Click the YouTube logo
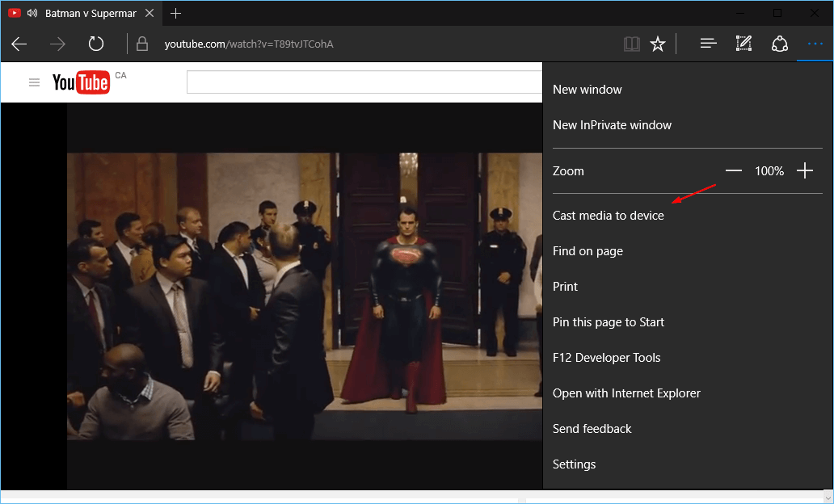This screenshot has height=504, width=834. point(81,82)
